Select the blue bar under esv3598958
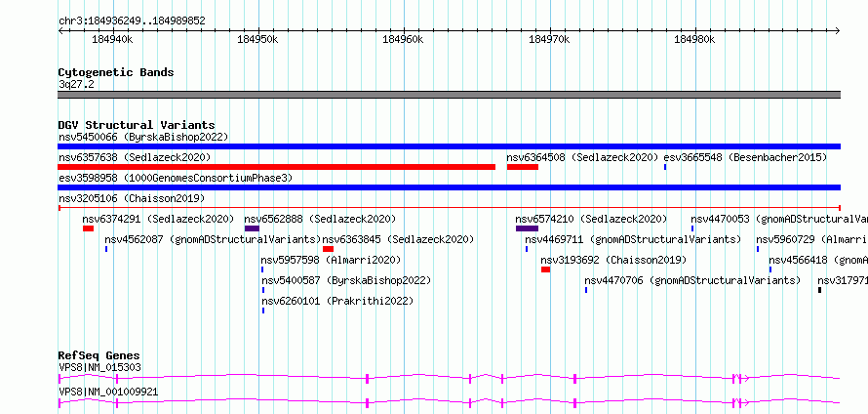This screenshot has height=414, width=868. point(449,187)
